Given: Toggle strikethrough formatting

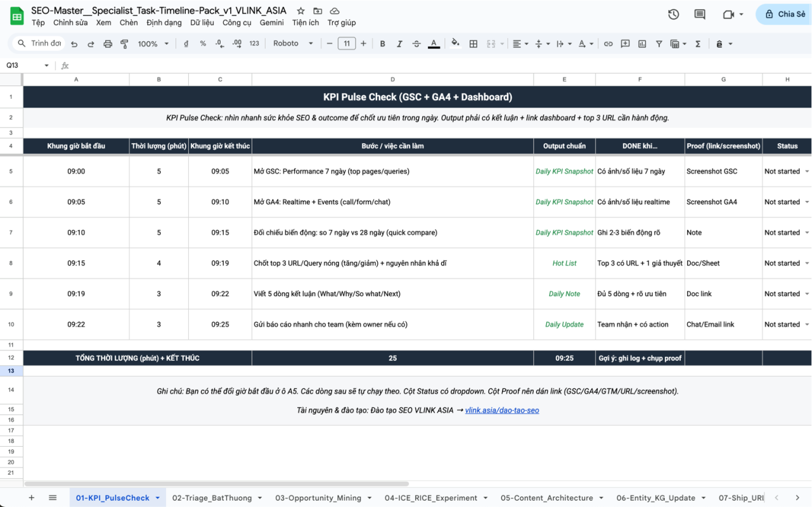Looking at the screenshot, I should (x=416, y=44).
